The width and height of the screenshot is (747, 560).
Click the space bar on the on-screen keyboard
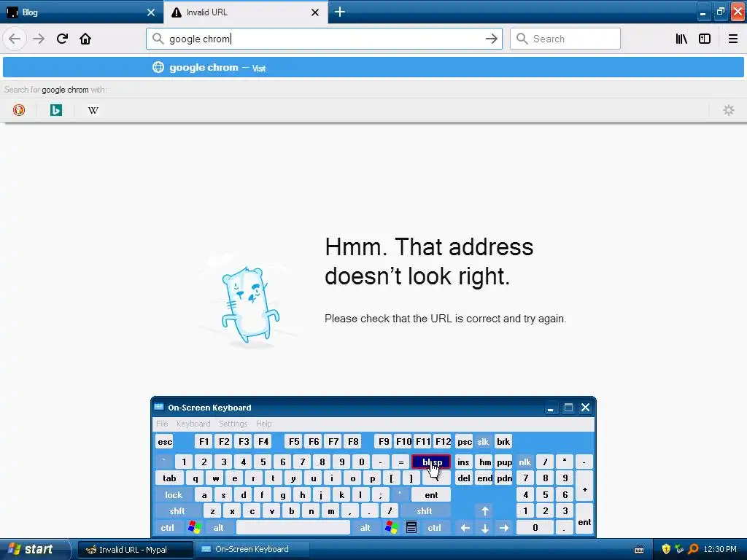click(293, 528)
